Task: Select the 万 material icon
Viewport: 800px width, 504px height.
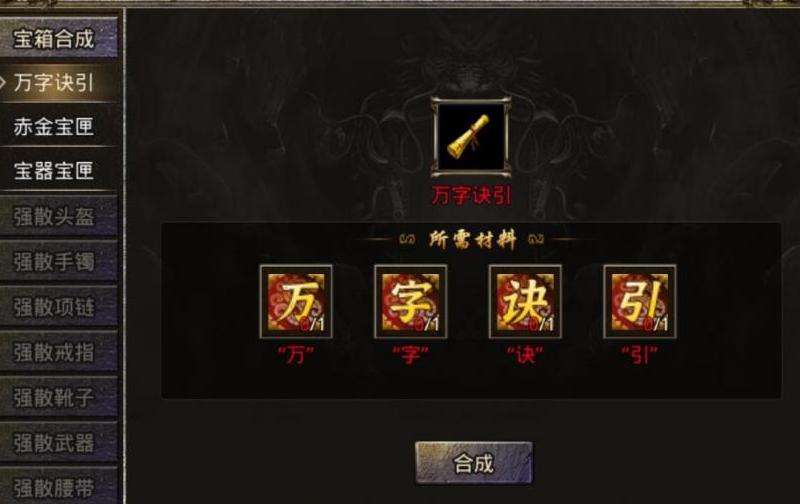Action: [296, 301]
